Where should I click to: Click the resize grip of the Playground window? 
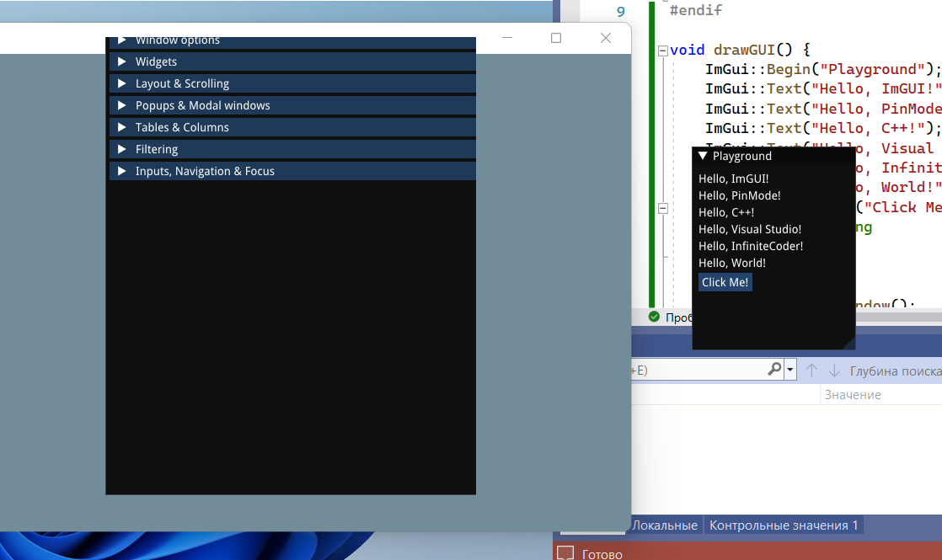pyautogui.click(x=850, y=344)
